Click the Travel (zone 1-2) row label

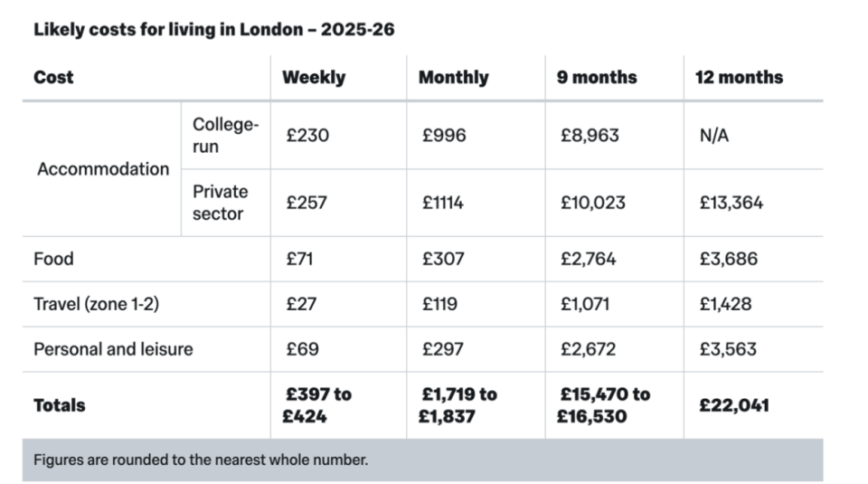click(96, 304)
